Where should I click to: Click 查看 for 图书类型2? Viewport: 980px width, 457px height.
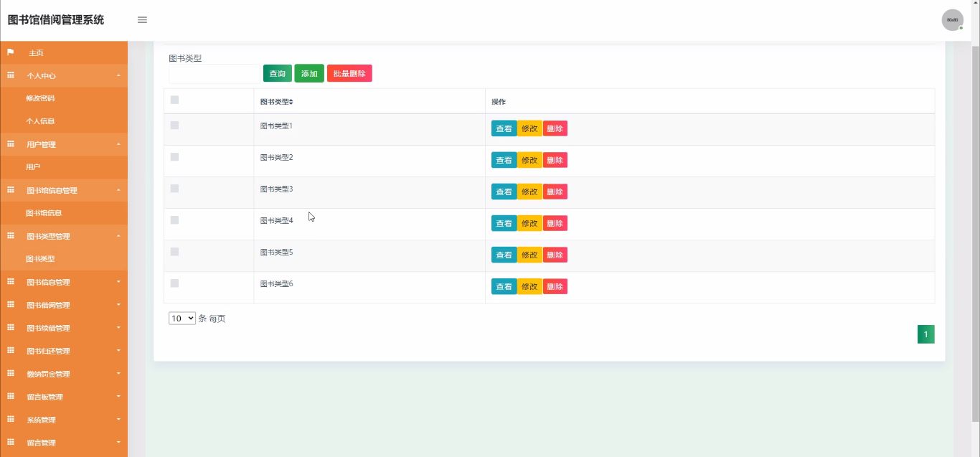coord(504,160)
